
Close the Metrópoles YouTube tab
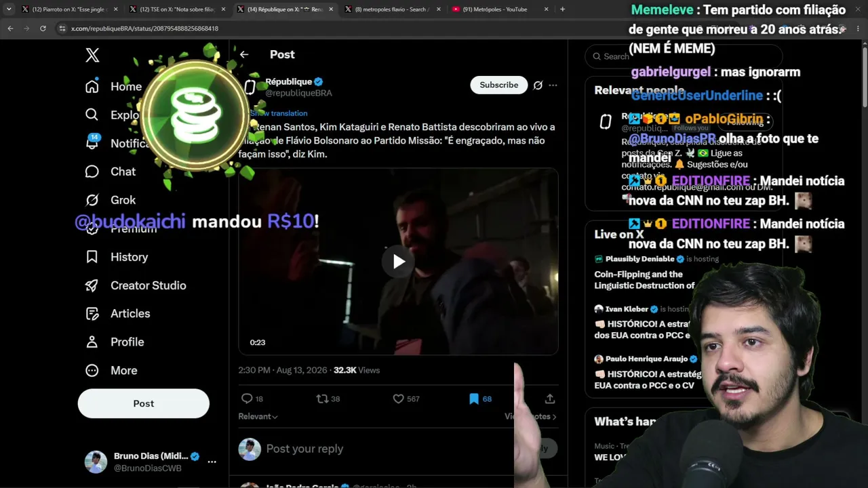click(x=547, y=9)
